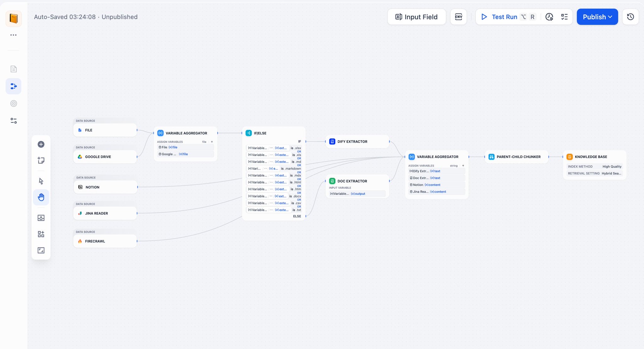Viewport: 644px width, 349px height.
Task: View run history clock icon
Action: [x=549, y=17]
